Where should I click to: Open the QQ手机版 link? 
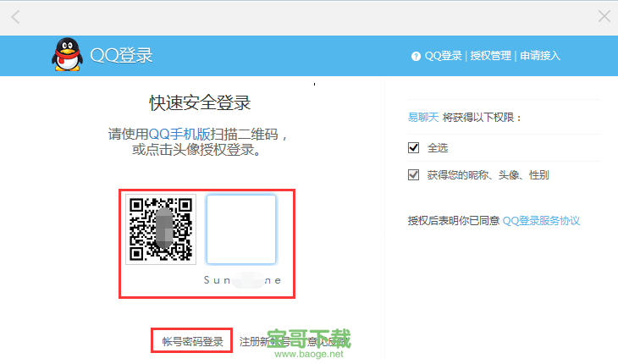pyautogui.click(x=179, y=135)
